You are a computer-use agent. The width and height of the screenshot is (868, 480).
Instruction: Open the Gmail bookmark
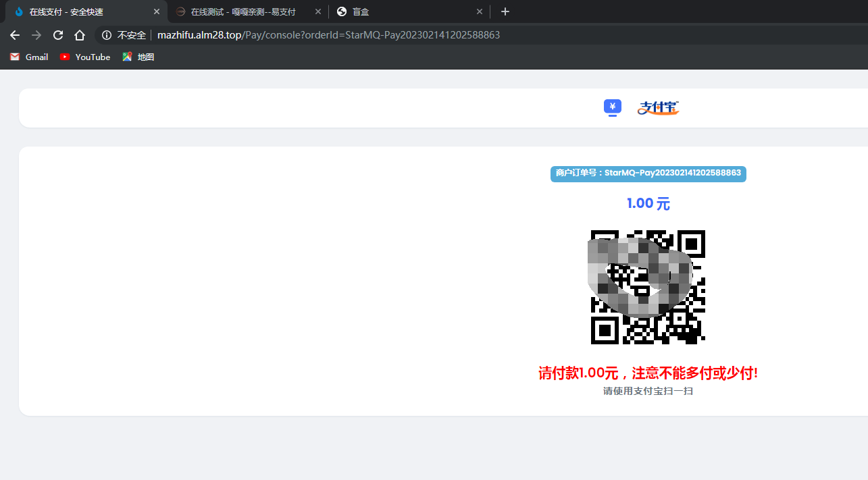pos(29,57)
